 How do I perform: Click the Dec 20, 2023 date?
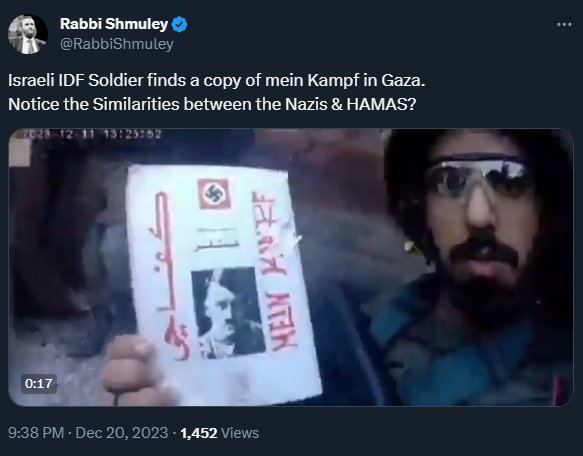pos(122,433)
